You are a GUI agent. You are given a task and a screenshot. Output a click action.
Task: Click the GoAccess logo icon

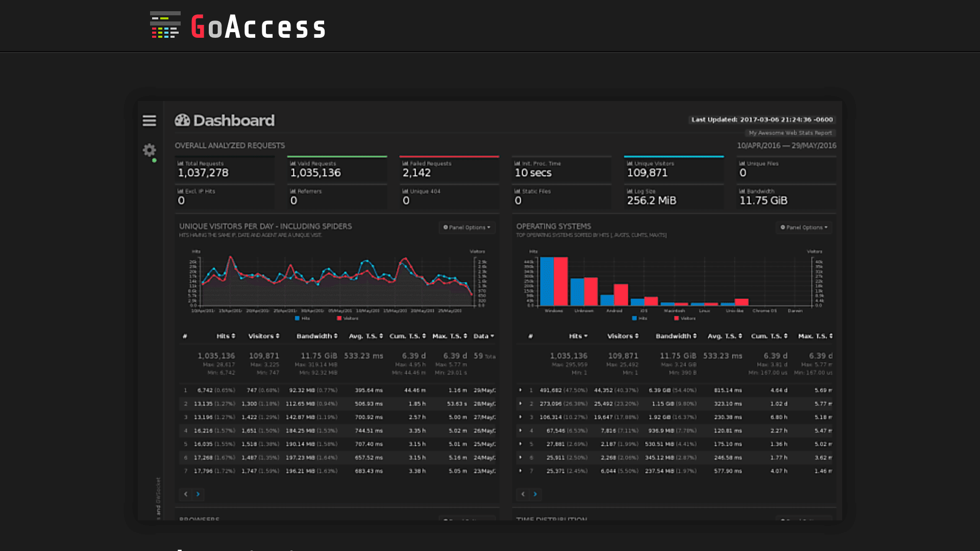[165, 25]
